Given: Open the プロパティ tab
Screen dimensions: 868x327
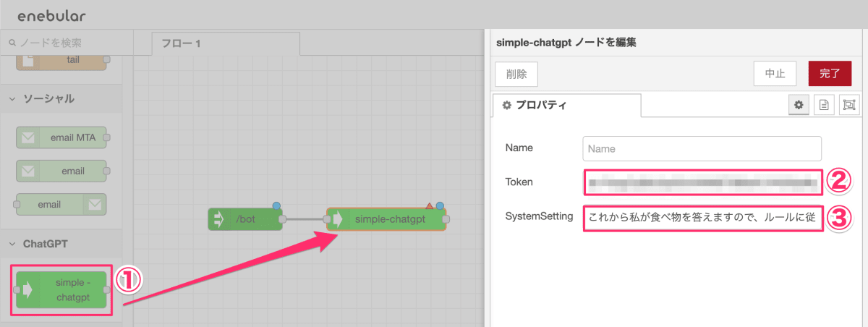Looking at the screenshot, I should (566, 106).
